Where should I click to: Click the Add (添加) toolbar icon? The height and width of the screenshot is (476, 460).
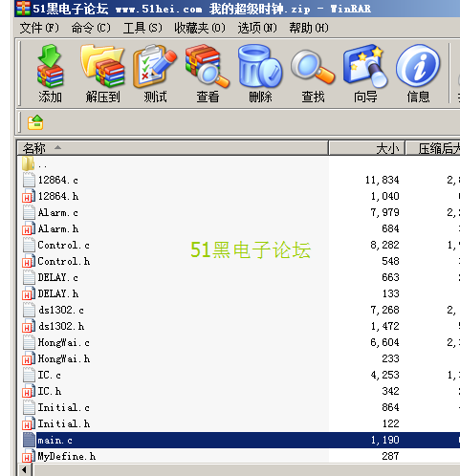coord(50,66)
